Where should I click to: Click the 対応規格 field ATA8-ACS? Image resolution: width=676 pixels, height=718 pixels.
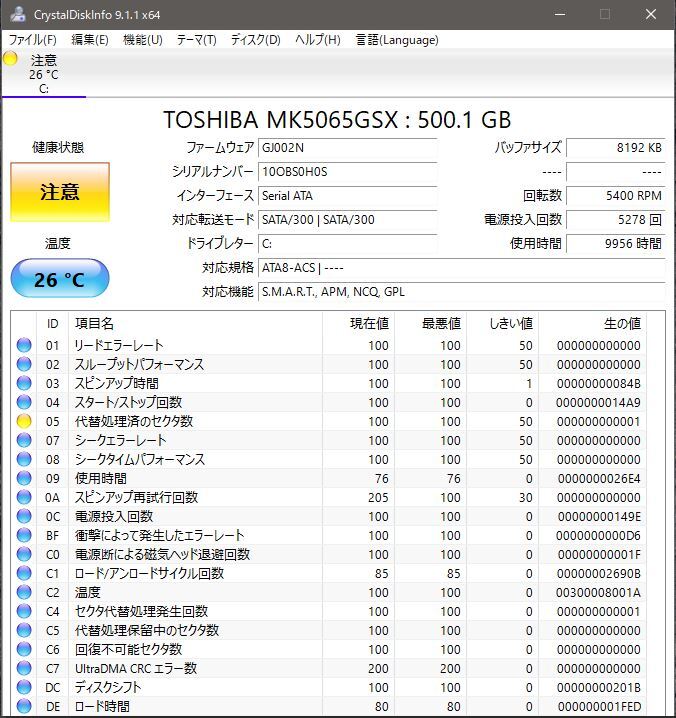(x=462, y=268)
